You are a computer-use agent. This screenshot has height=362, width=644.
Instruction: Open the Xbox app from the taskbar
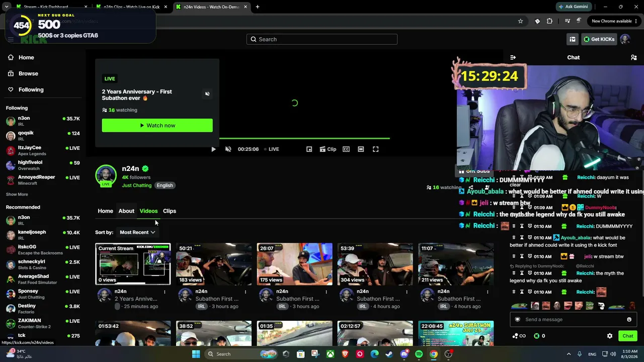[330, 354]
